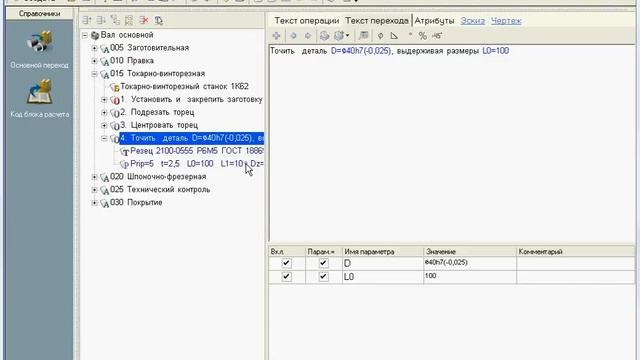Viewport: 640px width, 360px height.
Task: Click the Вал основной part icon
Action: [95, 36]
